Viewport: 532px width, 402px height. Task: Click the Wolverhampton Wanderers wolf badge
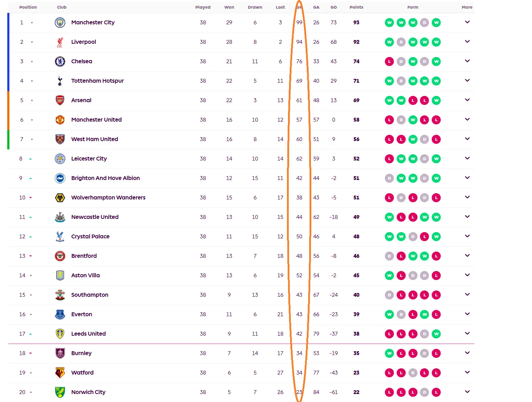(60, 198)
